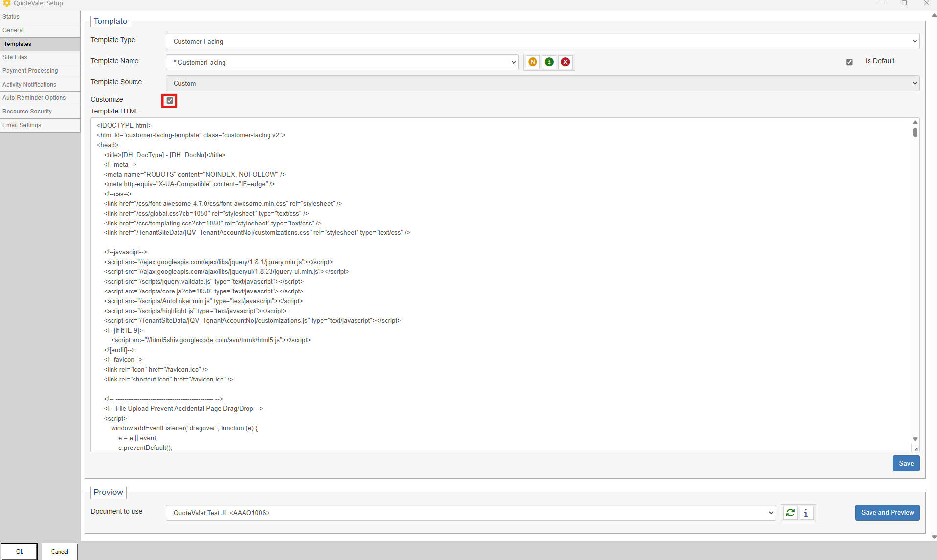Image resolution: width=937 pixels, height=560 pixels.
Task: Click the blue Save button
Action: point(906,463)
